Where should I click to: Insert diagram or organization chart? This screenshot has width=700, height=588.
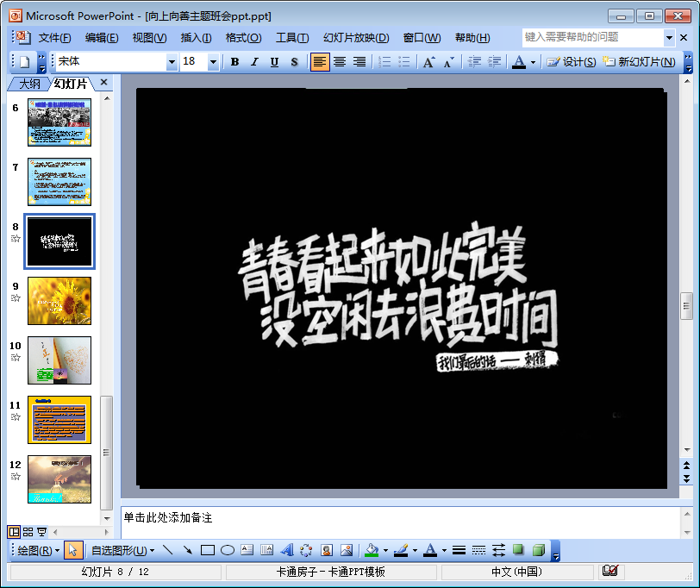coord(306,551)
